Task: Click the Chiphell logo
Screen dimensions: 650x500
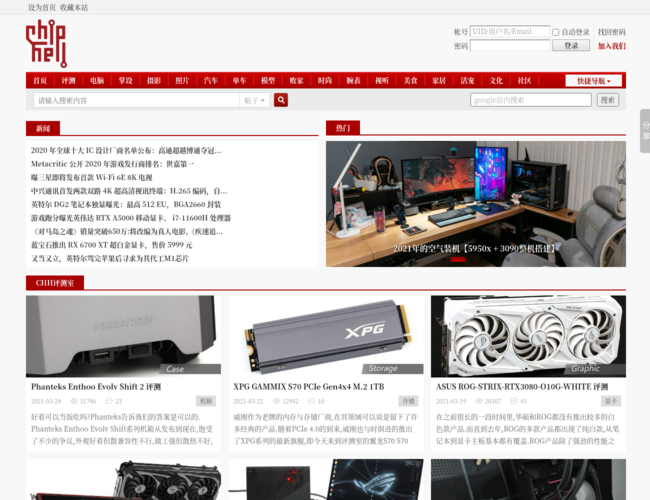Action: 46,43
